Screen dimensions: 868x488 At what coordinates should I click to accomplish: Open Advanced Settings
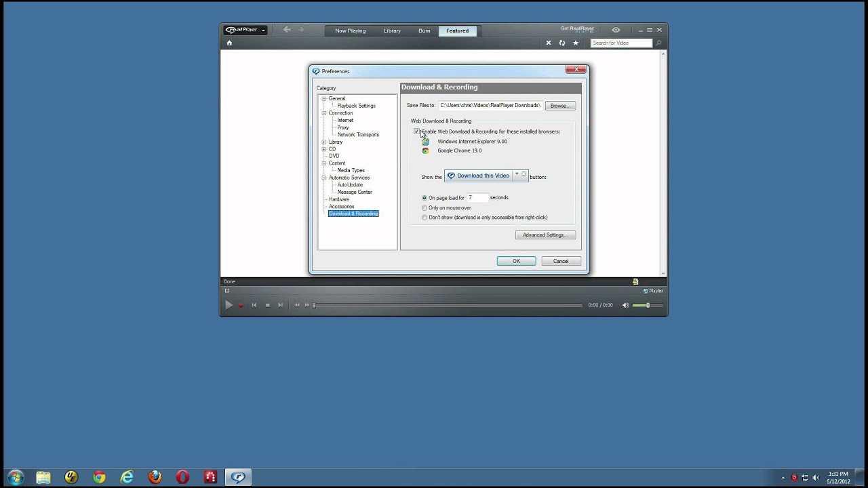tap(545, 235)
